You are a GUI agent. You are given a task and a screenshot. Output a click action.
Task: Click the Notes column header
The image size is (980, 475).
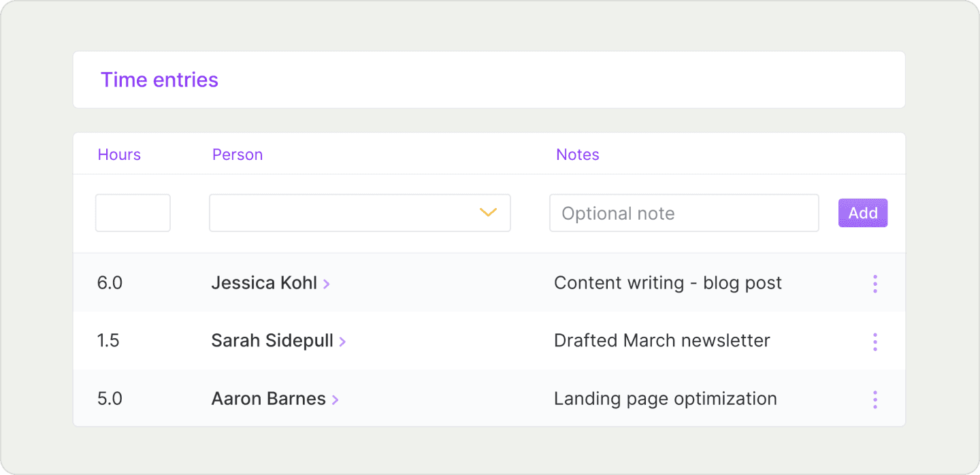tap(577, 154)
